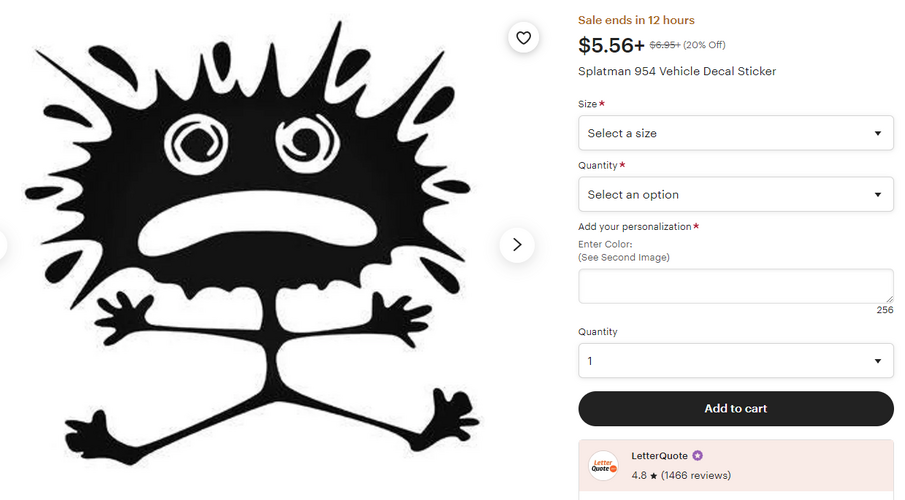The image size is (905, 500).
Task: Click the purple Star Seller badge
Action: (x=698, y=456)
